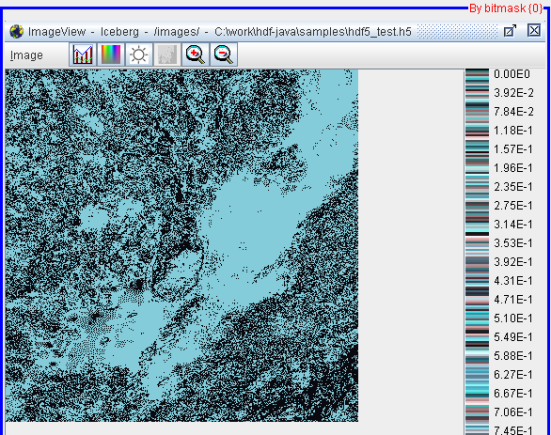This screenshot has height=435, width=551.
Task: Pick the black band above 3.53E-1 label
Action: (477, 234)
